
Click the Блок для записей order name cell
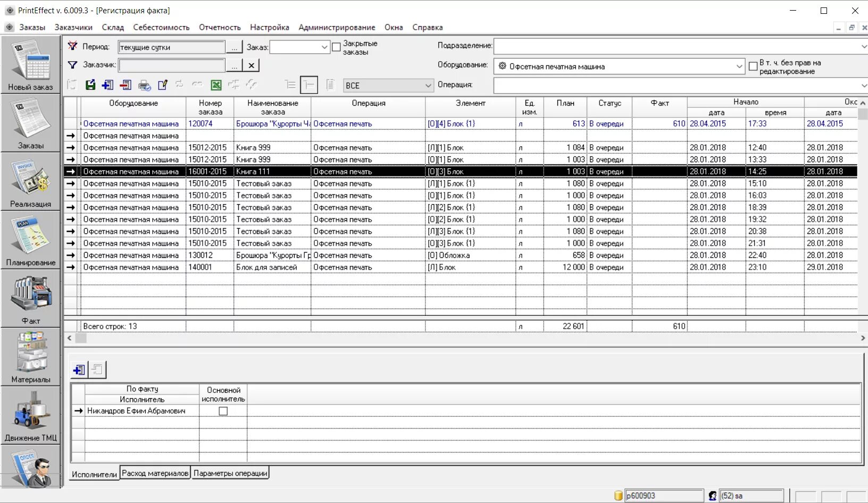coord(272,267)
